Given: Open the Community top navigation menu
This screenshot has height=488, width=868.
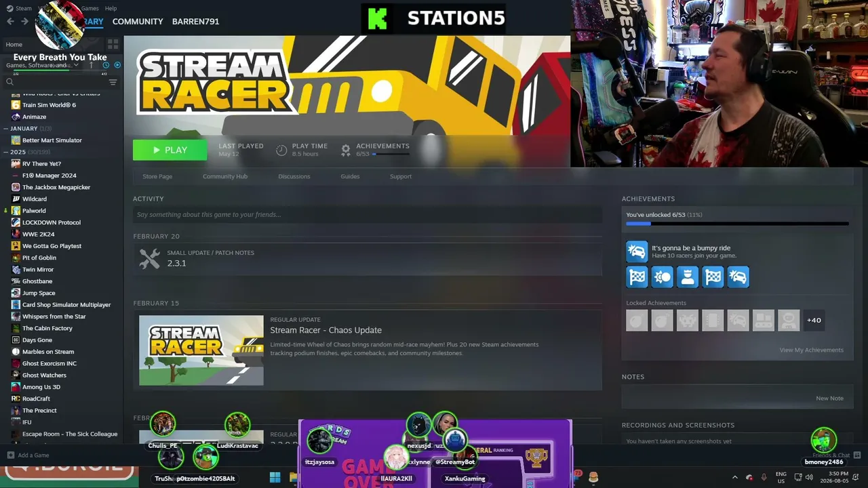Looking at the screenshot, I should [138, 21].
